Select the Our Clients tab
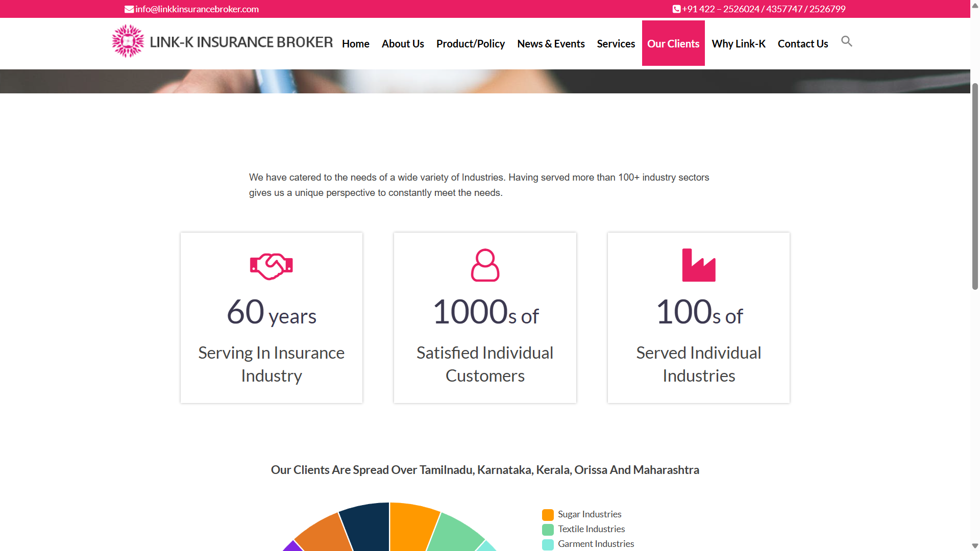Screen dimensions: 980x551 pos(673,43)
